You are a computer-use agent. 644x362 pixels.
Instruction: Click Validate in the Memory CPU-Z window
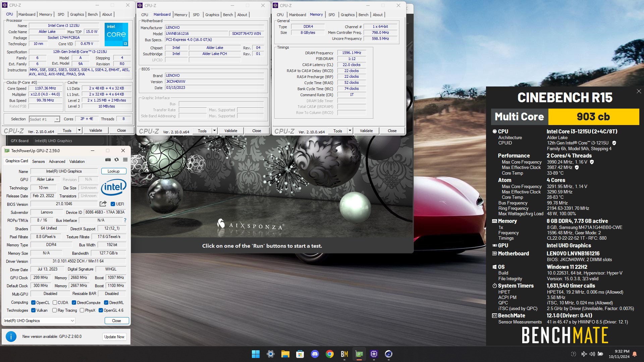click(366, 131)
